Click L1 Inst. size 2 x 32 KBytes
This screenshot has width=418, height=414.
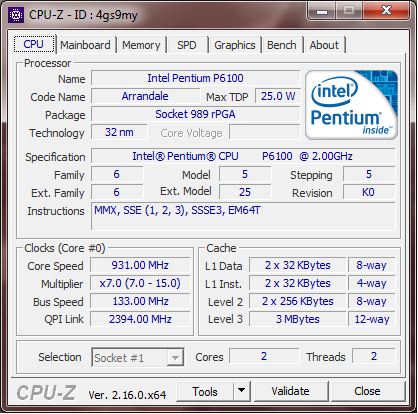[x=298, y=283]
